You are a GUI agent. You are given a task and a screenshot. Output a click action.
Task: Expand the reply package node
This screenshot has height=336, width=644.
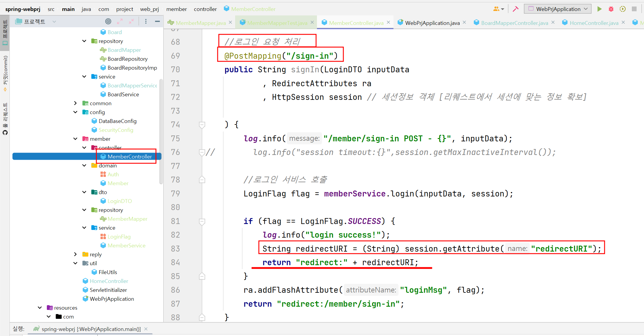click(75, 254)
